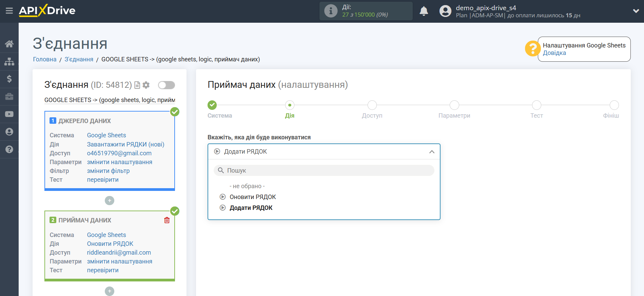Open help question sidebar icon
The image size is (644, 296).
click(x=9, y=150)
